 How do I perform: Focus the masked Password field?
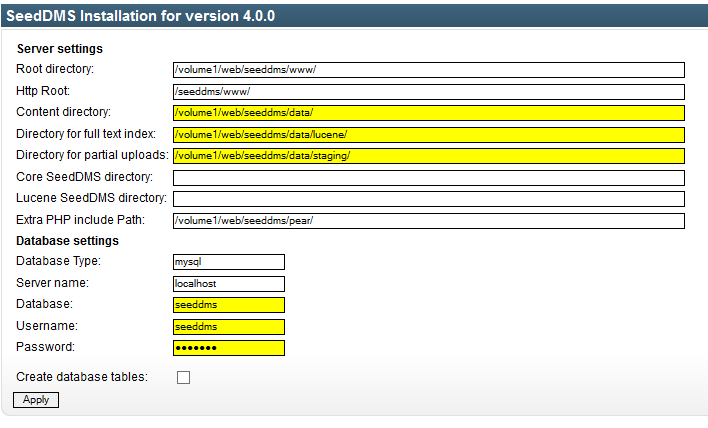(x=229, y=348)
